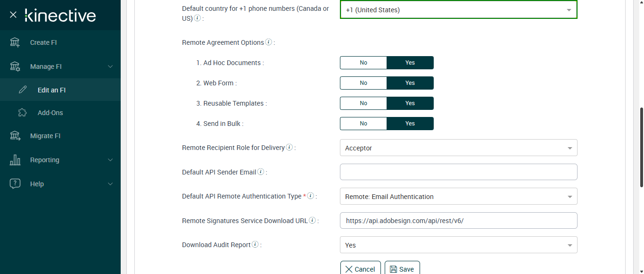Click the Help question mark icon
Viewport: 644px width, 274px height.
pos(15,184)
